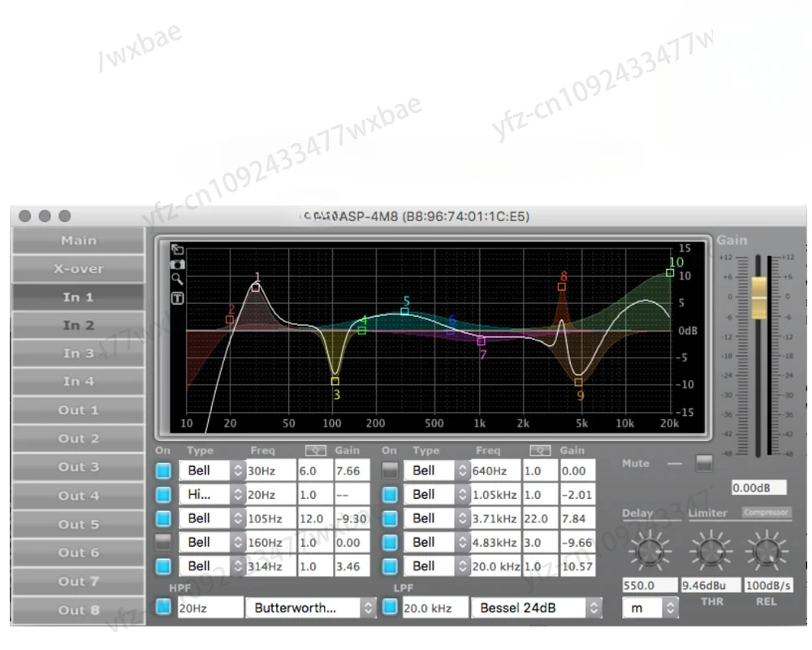Screen dimensions: 812x650
Task: Open the Out 1 tab
Action: coord(78,410)
